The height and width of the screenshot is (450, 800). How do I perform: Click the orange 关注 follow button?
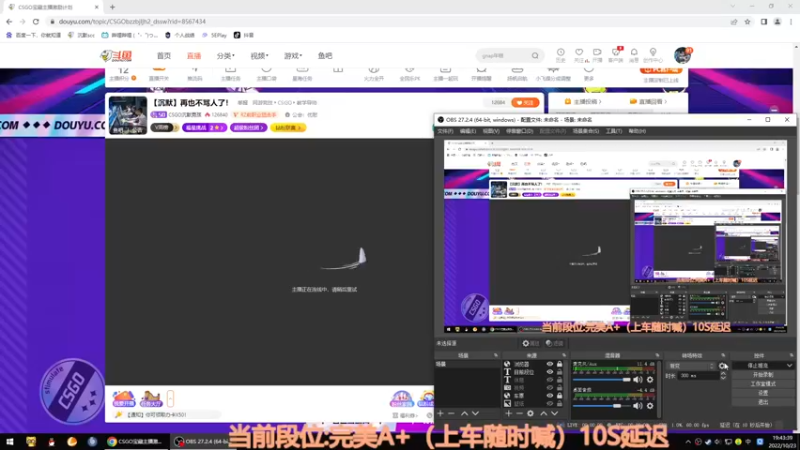525,103
